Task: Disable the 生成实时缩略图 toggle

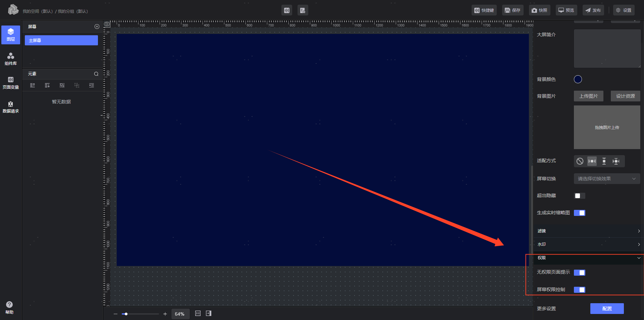Action: click(579, 213)
